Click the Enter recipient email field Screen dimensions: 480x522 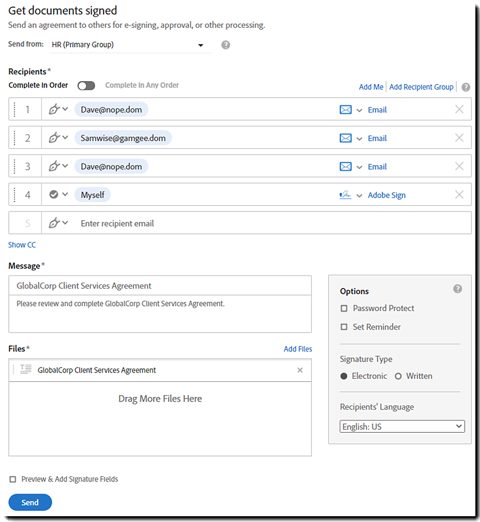256,223
